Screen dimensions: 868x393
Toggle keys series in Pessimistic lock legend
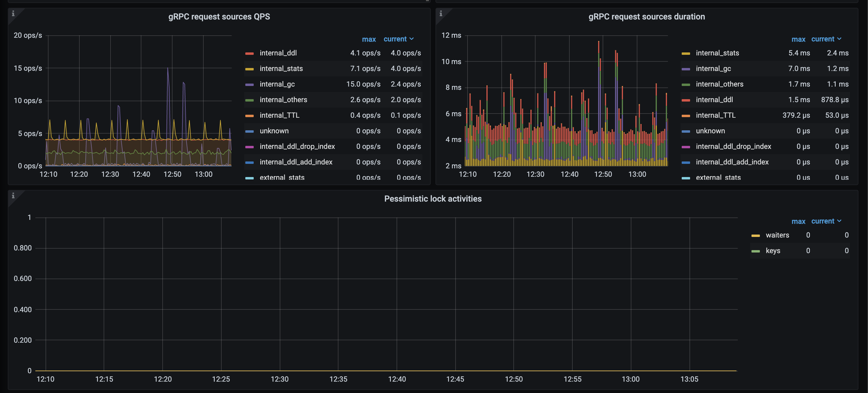click(x=773, y=250)
